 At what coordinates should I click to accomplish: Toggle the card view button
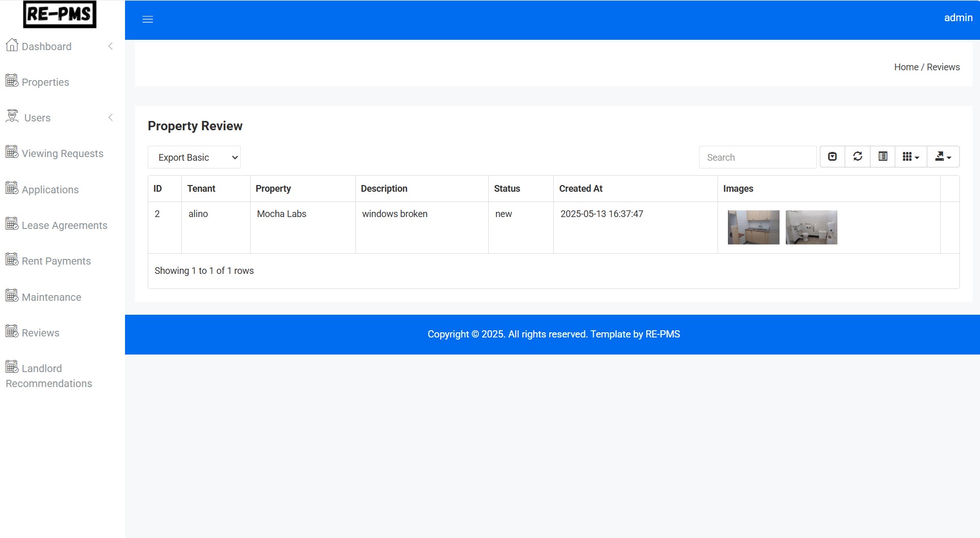click(x=883, y=157)
